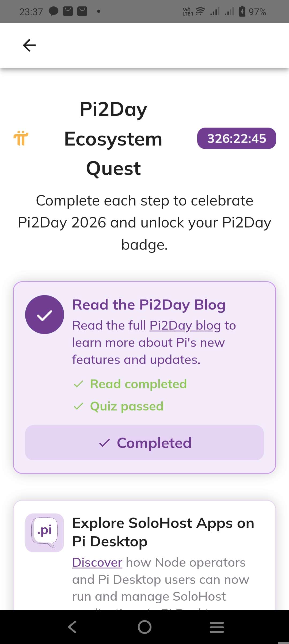Open the Discover link
289x644 pixels.
click(x=97, y=562)
